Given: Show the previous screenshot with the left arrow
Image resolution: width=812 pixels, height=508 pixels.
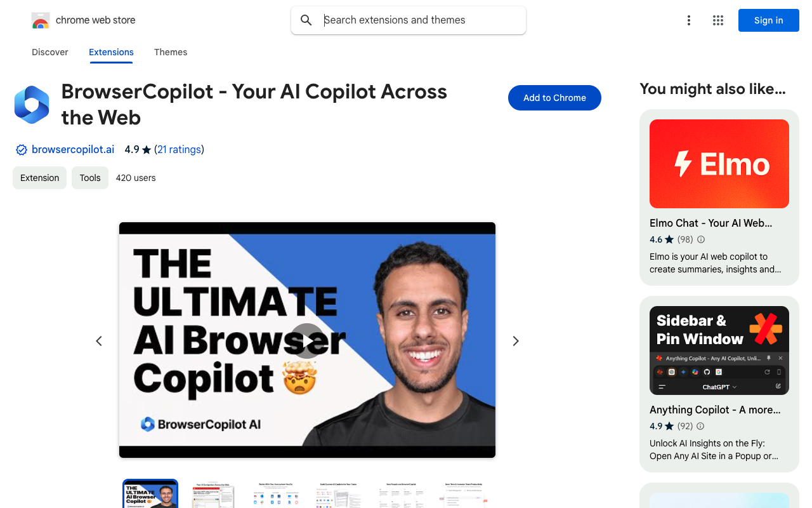Looking at the screenshot, I should point(99,341).
